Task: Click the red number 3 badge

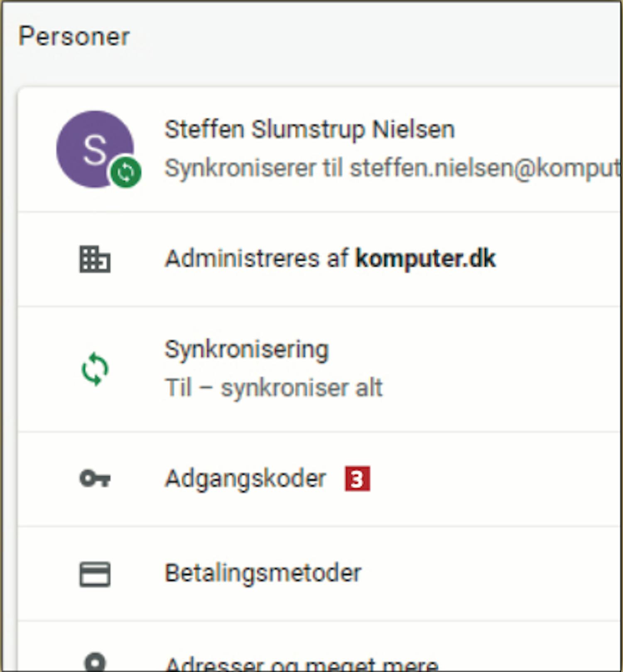Action: tap(357, 479)
